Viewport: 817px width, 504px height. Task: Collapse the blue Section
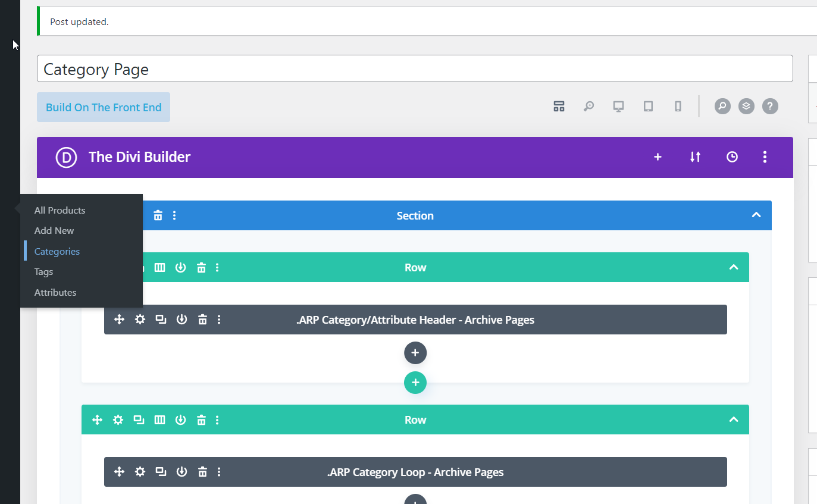tap(756, 215)
